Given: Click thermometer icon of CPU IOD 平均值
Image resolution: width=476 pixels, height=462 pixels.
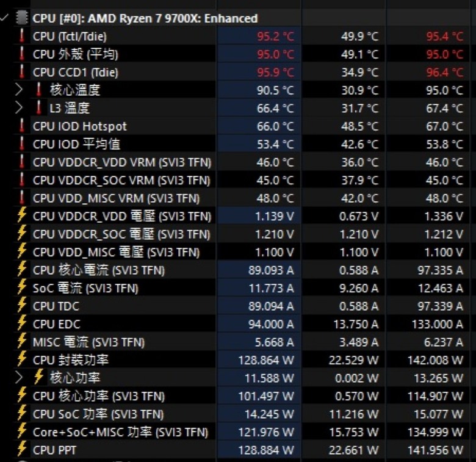Looking at the screenshot, I should [21, 143].
